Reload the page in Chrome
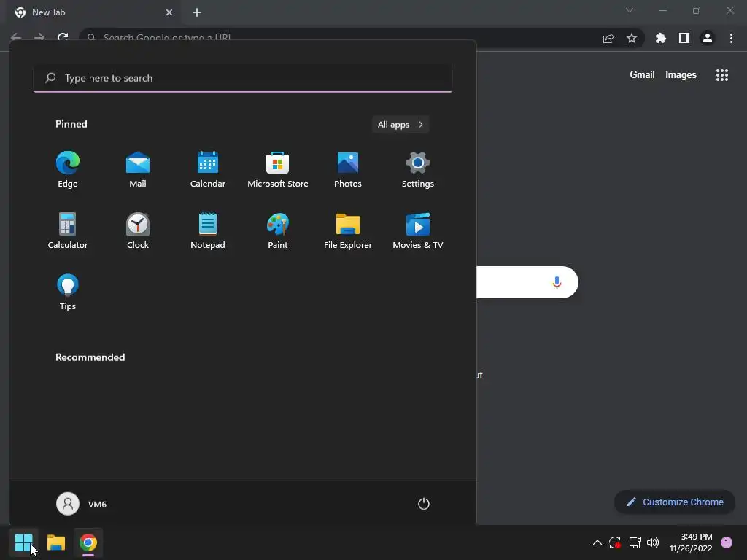Viewport: 747px width, 560px height. click(63, 37)
